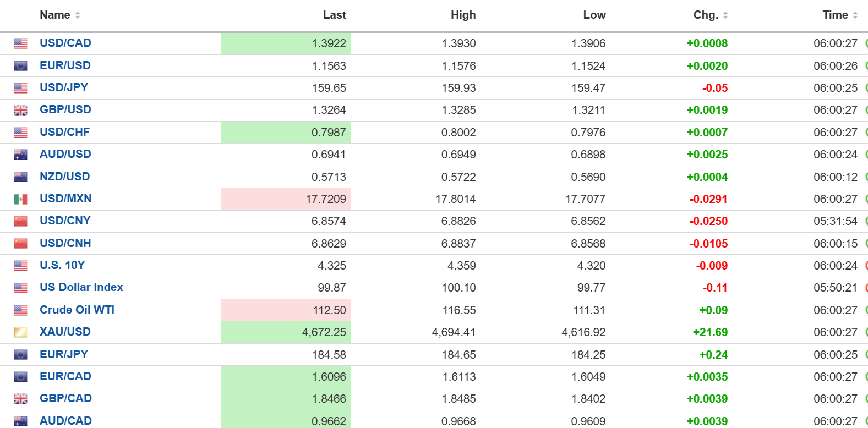Click the US flag beside USD/CAD
This screenshot has height=428, width=868.
(20, 43)
